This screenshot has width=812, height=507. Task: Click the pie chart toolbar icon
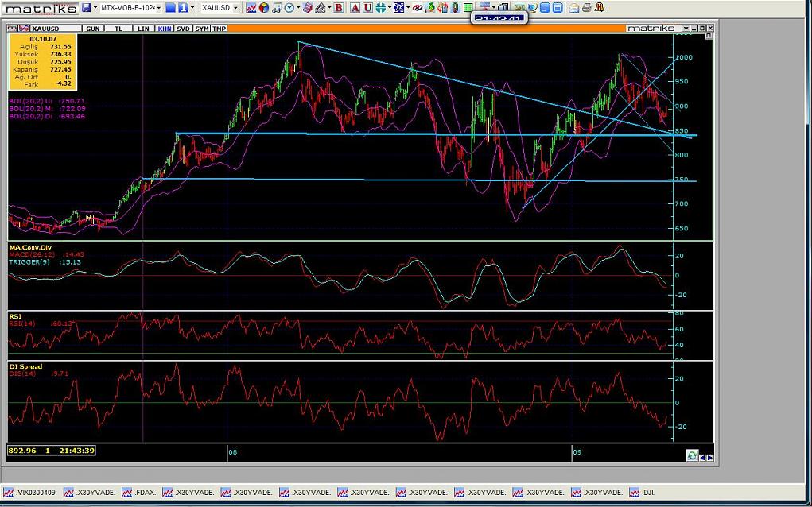[263, 7]
